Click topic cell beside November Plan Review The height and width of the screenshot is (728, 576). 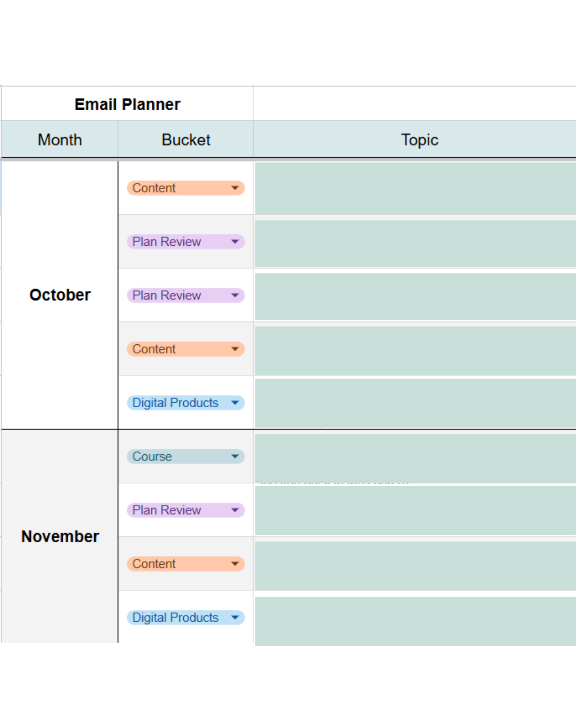[x=415, y=510]
